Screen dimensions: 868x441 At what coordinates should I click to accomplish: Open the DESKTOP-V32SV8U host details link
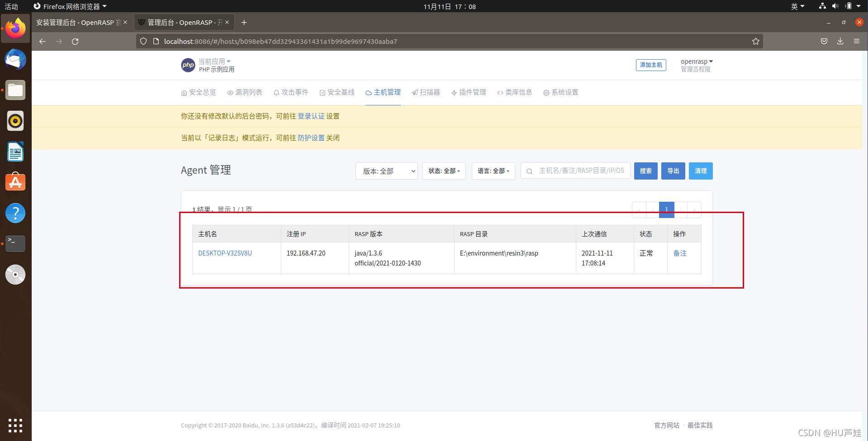coord(225,253)
